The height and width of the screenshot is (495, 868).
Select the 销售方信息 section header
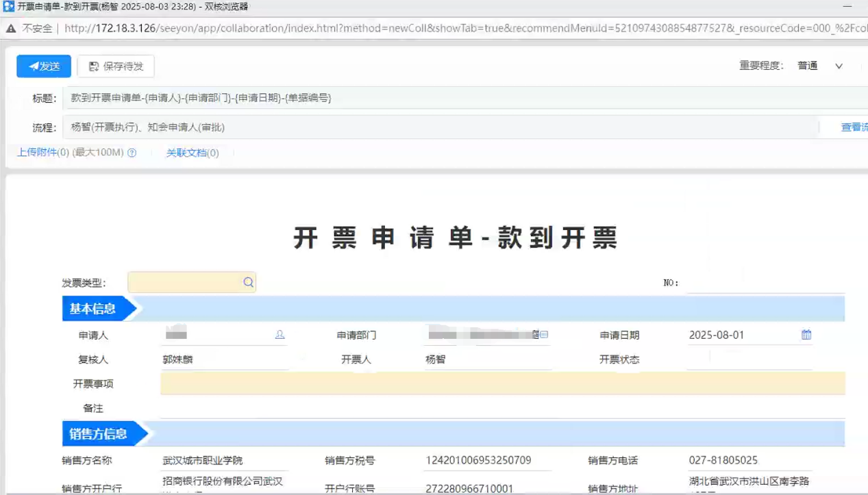98,434
